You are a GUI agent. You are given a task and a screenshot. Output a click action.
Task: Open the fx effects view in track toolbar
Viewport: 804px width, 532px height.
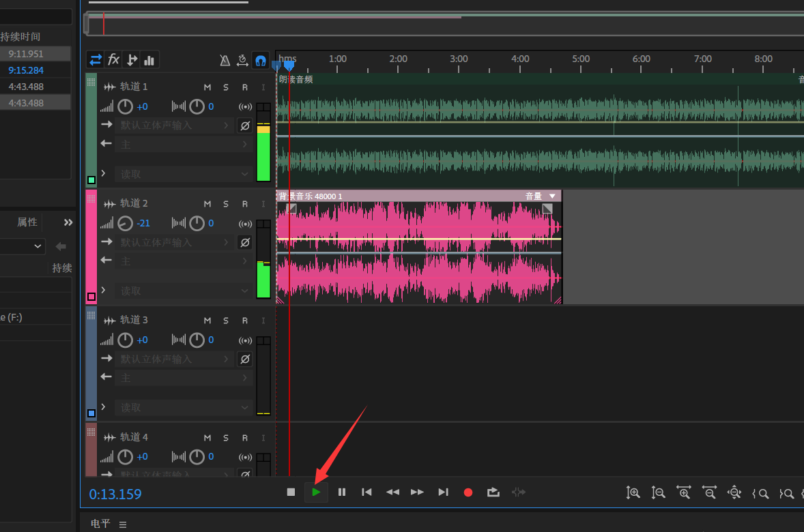113,60
